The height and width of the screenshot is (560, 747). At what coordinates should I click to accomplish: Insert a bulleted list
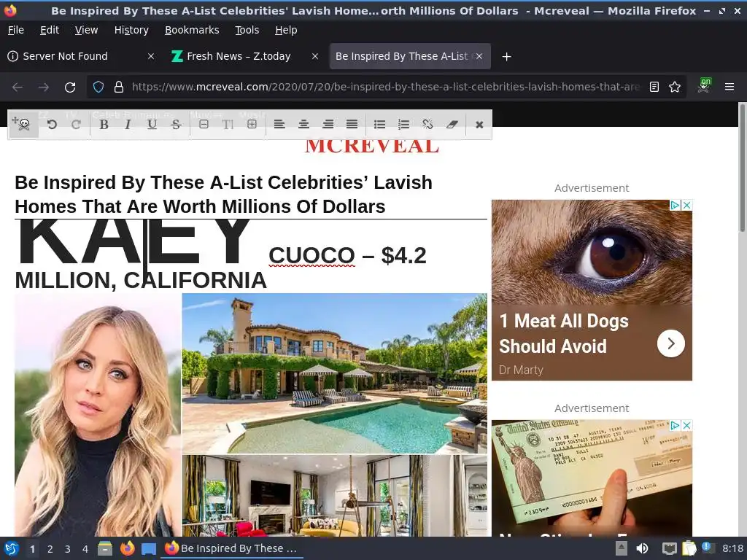[379, 124]
